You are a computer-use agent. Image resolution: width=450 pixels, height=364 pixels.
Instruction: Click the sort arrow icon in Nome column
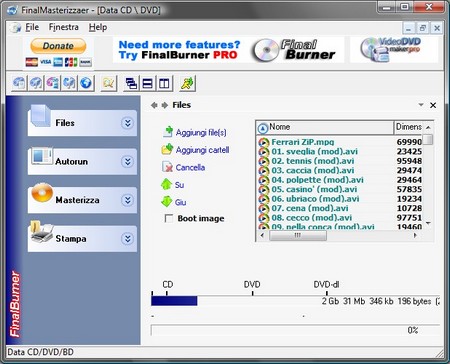click(x=263, y=128)
